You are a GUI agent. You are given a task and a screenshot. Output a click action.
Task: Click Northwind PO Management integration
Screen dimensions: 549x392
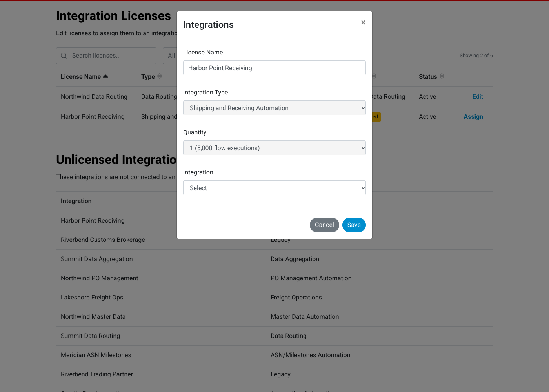click(x=100, y=278)
